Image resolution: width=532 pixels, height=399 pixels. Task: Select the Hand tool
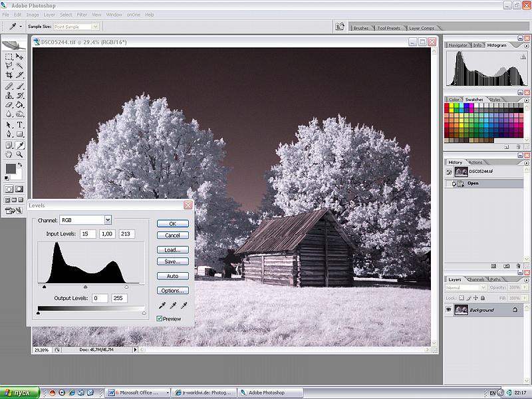[9, 154]
